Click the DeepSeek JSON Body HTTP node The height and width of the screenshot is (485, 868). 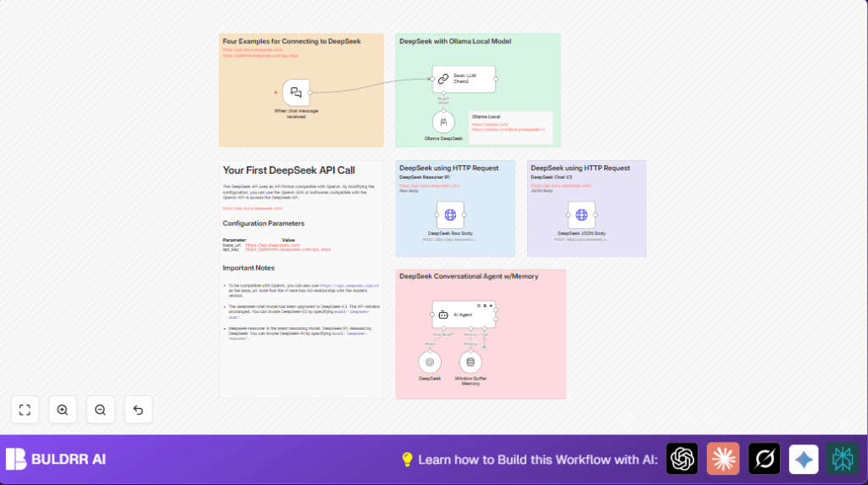[x=581, y=215]
